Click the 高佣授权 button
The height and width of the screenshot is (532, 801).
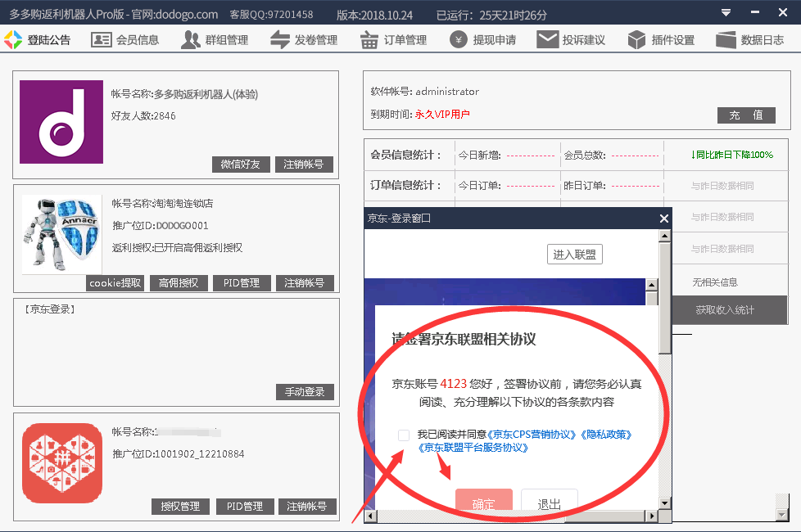(x=179, y=283)
